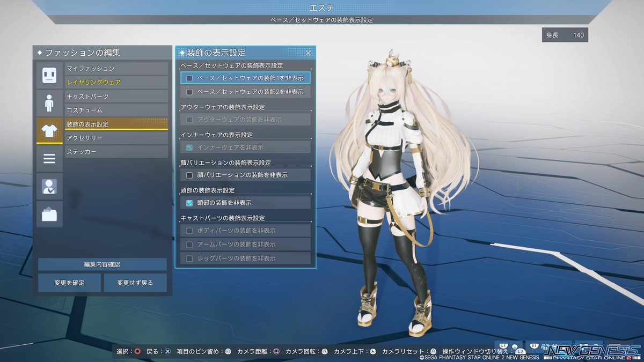Viewport: 644px width, 362px height.
Task: Open the face icon category in sidebar
Action: pos(49,75)
